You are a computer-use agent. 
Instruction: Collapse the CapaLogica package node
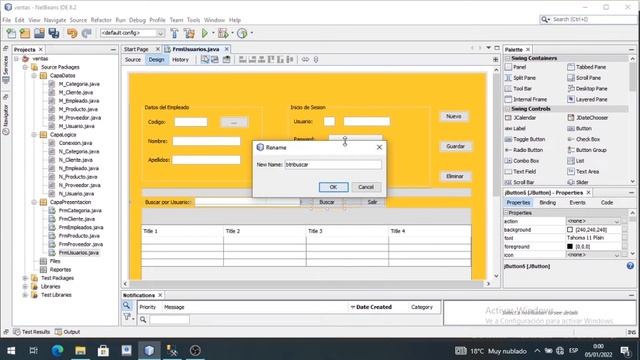35,134
